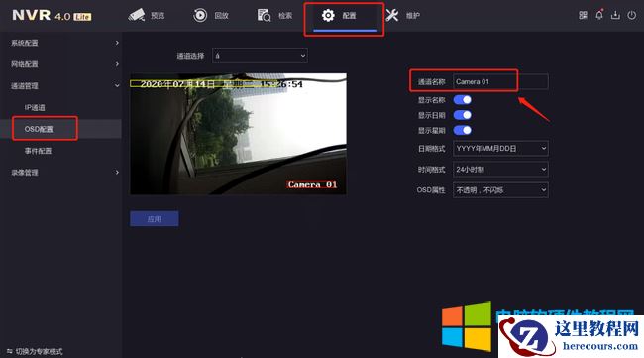Open the 回放 playback tab
Image resolution: width=644 pixels, height=358 pixels.
211,15
